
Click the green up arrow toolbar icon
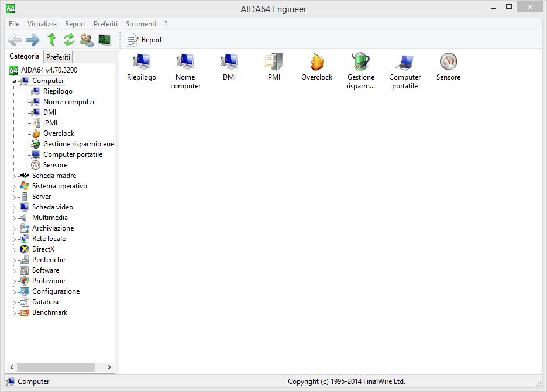[x=51, y=40]
